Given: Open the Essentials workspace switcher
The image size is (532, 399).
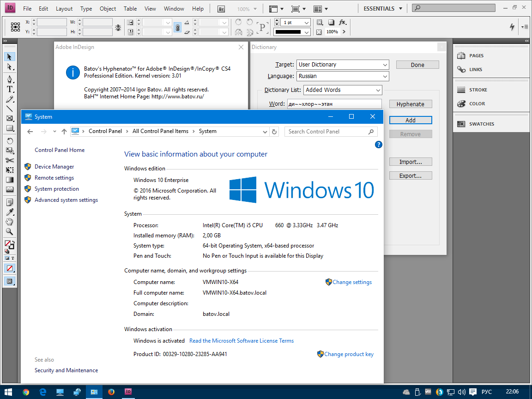Looking at the screenshot, I should tap(383, 8).
